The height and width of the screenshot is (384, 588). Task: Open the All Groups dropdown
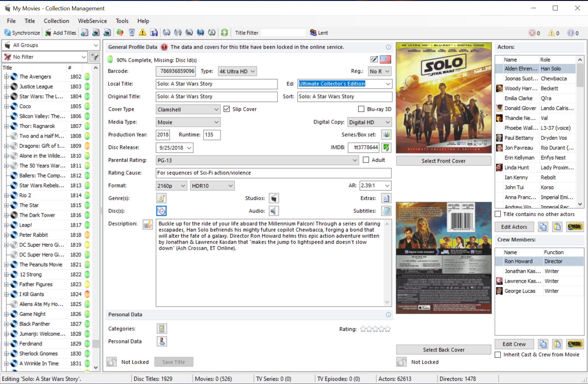pyautogui.click(x=51, y=45)
